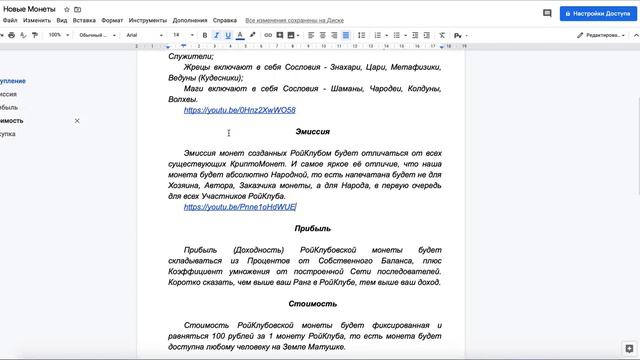Screen dimensions: 640x360
Task: Toggle justified alignment
Action: tap(346, 36)
